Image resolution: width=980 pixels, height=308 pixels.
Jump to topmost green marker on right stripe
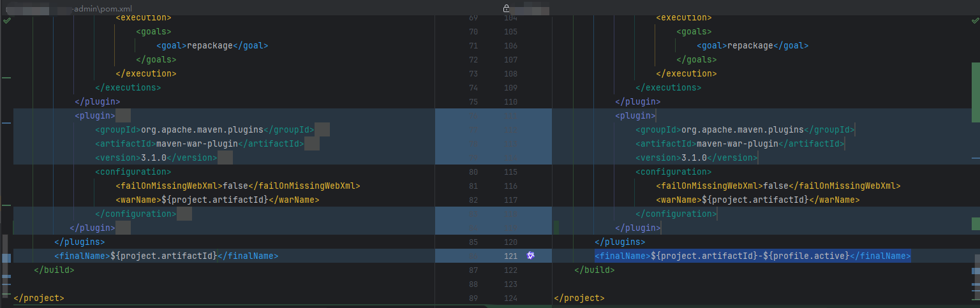(x=975, y=92)
